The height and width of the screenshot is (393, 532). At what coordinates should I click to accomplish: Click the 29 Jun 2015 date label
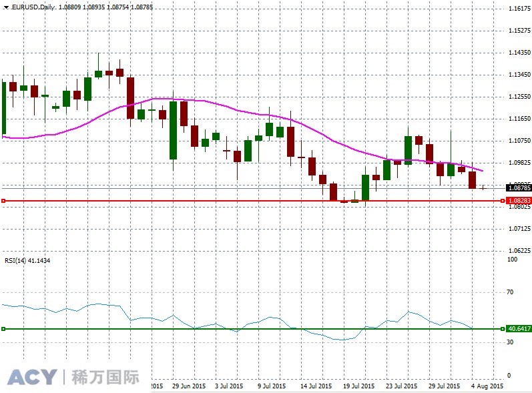point(189,386)
